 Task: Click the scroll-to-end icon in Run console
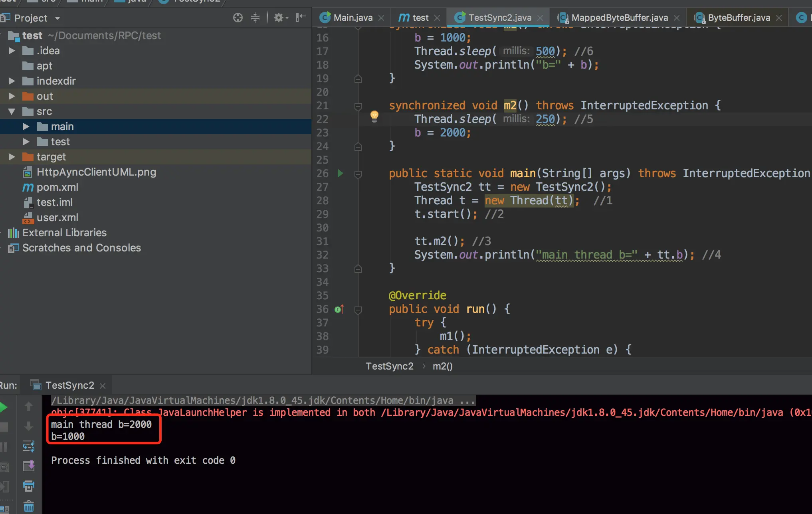(29, 466)
